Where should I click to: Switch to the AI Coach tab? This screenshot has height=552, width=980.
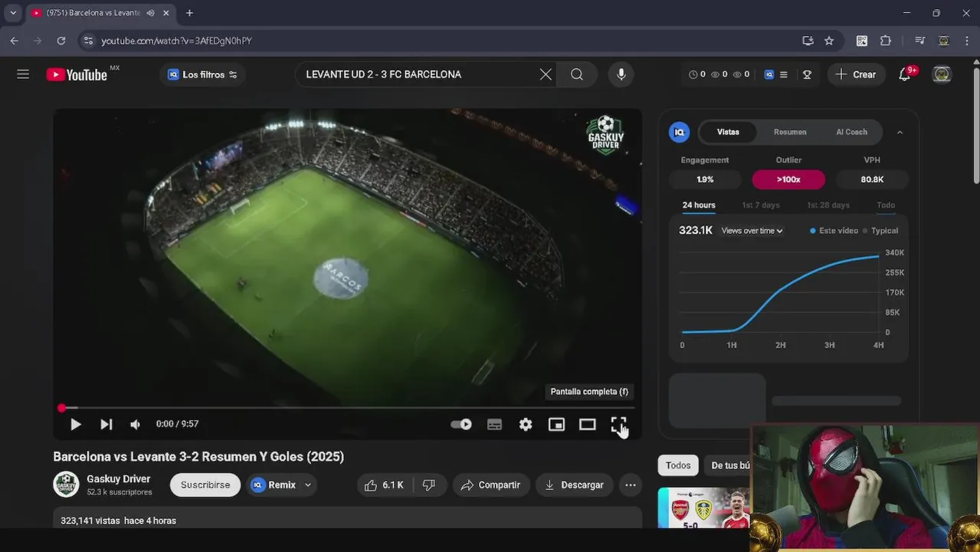[x=851, y=132]
